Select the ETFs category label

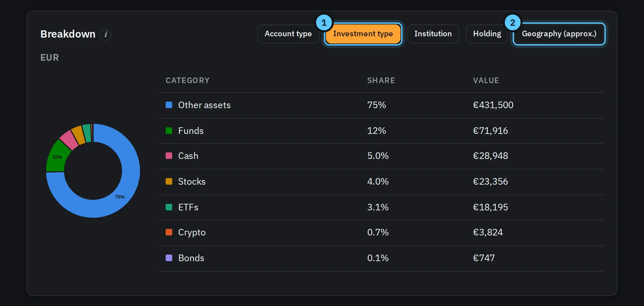[x=188, y=207]
